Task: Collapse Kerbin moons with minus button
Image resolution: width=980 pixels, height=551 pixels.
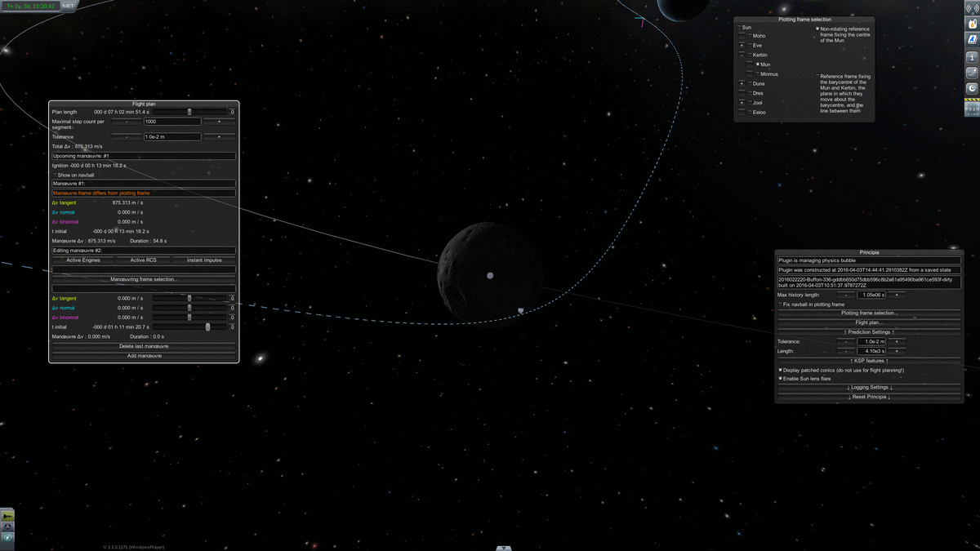Action: point(742,55)
